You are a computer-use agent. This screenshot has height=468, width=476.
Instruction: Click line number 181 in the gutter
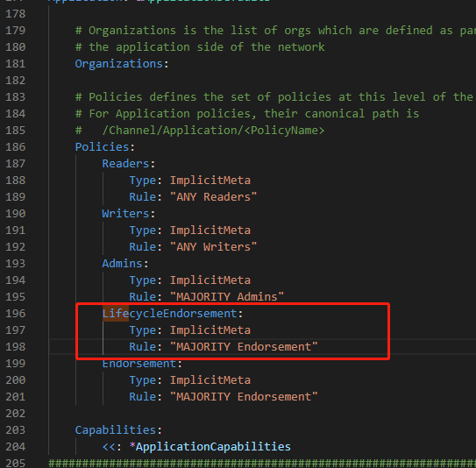[16, 64]
